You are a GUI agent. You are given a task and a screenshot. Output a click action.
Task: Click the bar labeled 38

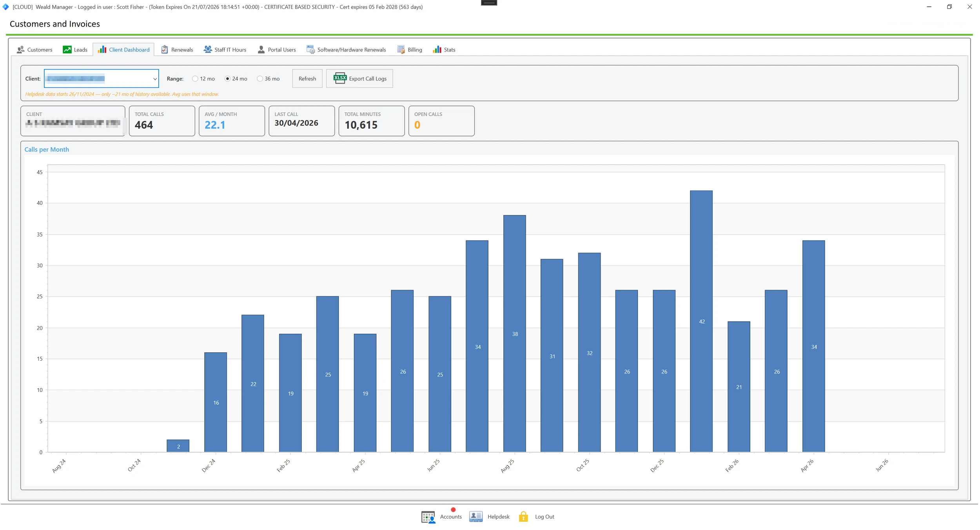coord(515,334)
